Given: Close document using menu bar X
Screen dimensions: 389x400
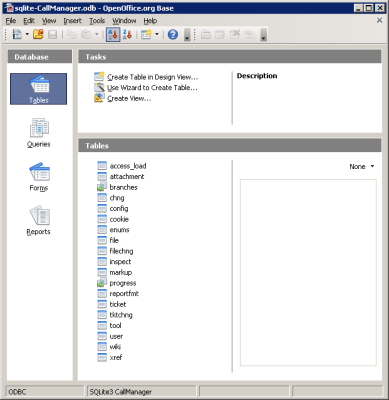Looking at the screenshot, I should [379, 20].
